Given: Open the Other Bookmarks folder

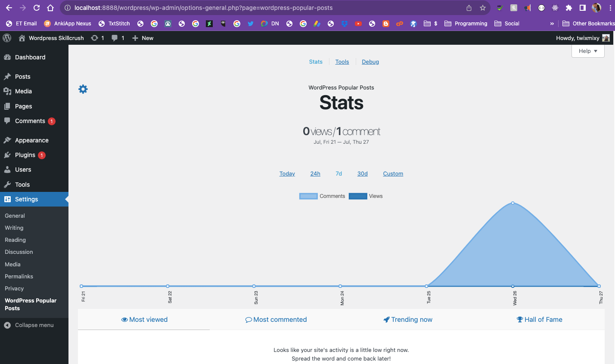Looking at the screenshot, I should pyautogui.click(x=588, y=24).
